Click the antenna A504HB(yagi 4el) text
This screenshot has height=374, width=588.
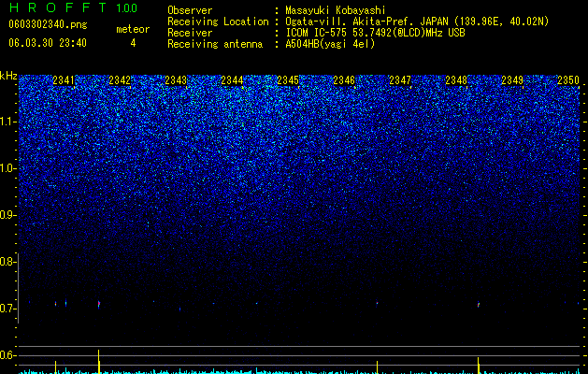pyautogui.click(x=330, y=44)
